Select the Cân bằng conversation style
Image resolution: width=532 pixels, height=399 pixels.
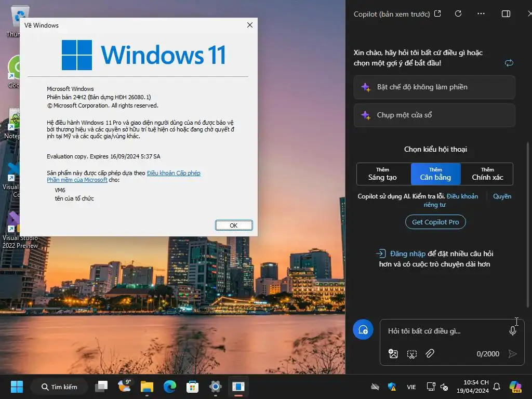[x=435, y=174]
